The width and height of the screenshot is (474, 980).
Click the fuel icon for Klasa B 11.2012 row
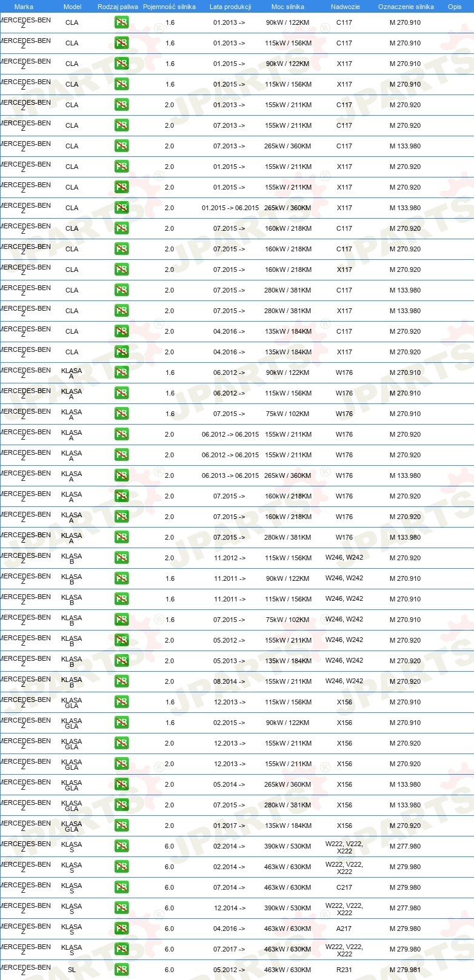pyautogui.click(x=121, y=558)
